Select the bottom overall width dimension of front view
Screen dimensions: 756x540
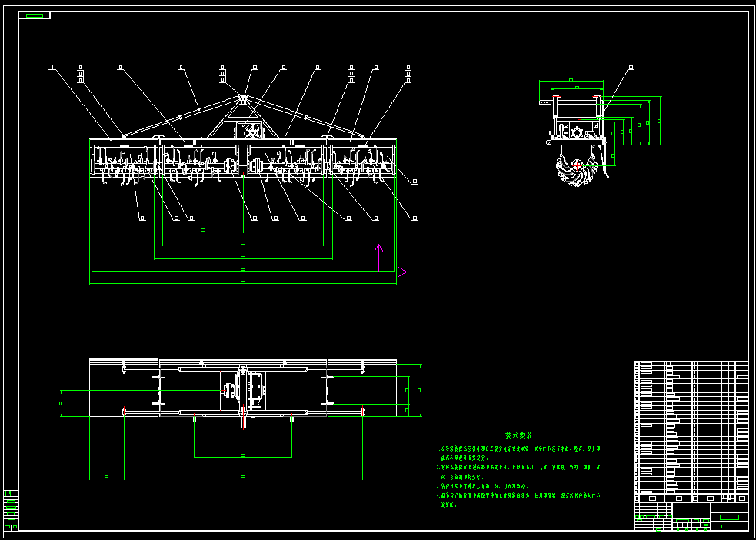pos(243,283)
